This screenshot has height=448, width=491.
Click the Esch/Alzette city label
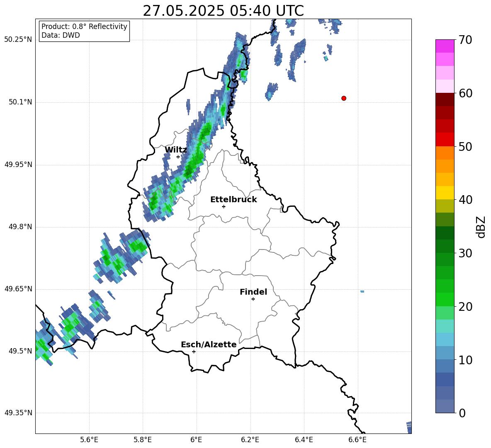(209, 344)
